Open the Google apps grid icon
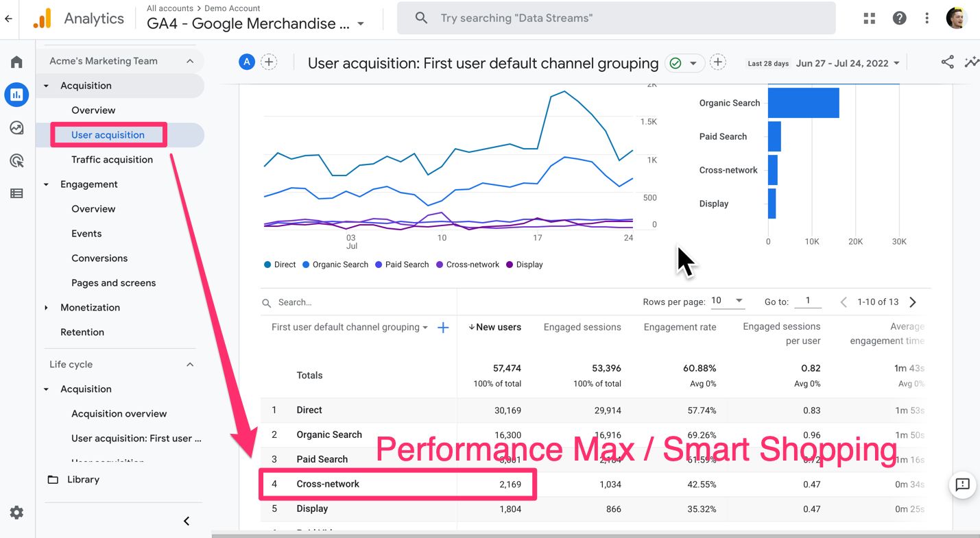This screenshot has height=538, width=980. click(870, 19)
